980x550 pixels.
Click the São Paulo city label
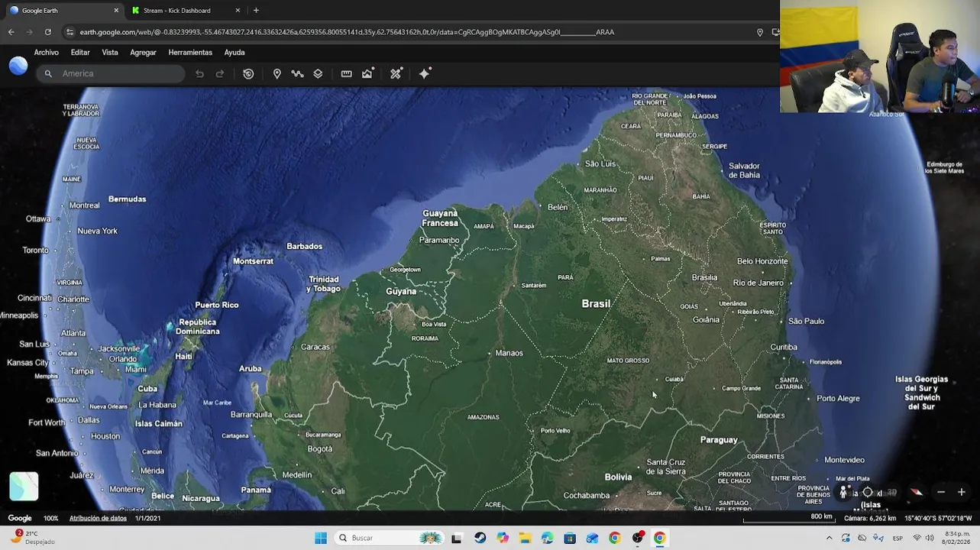click(806, 322)
